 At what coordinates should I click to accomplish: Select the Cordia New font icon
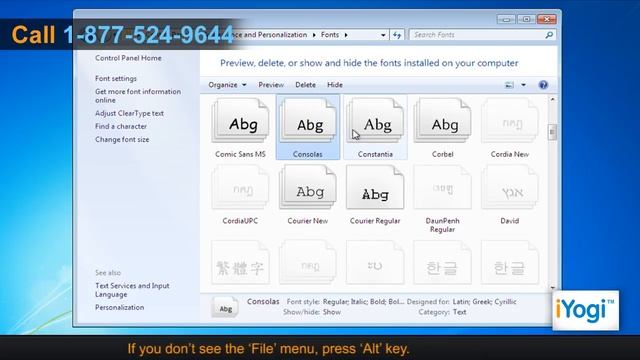[510, 121]
